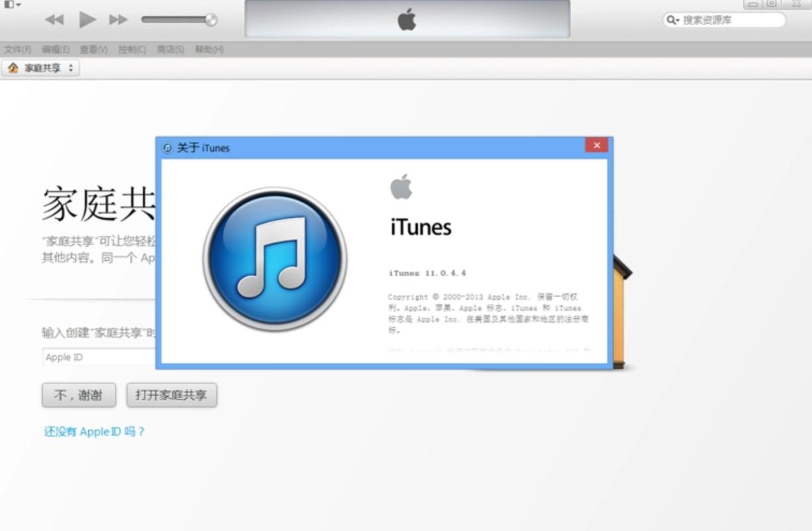Open the 帮助(H) menu
The height and width of the screenshot is (531, 812).
click(209, 50)
